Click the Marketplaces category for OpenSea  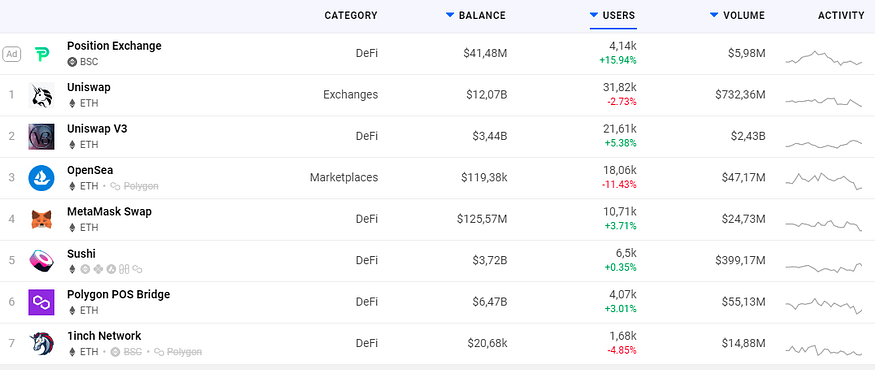point(344,177)
